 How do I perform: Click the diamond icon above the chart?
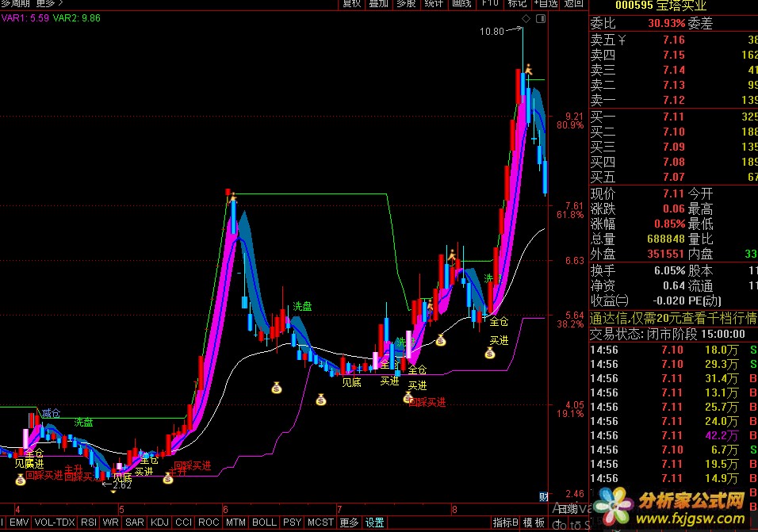pos(526,19)
